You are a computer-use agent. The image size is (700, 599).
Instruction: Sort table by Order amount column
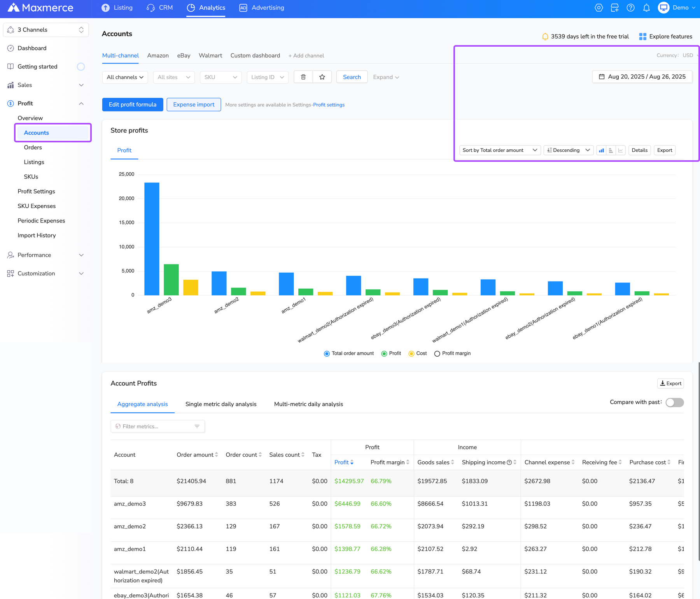click(x=197, y=455)
